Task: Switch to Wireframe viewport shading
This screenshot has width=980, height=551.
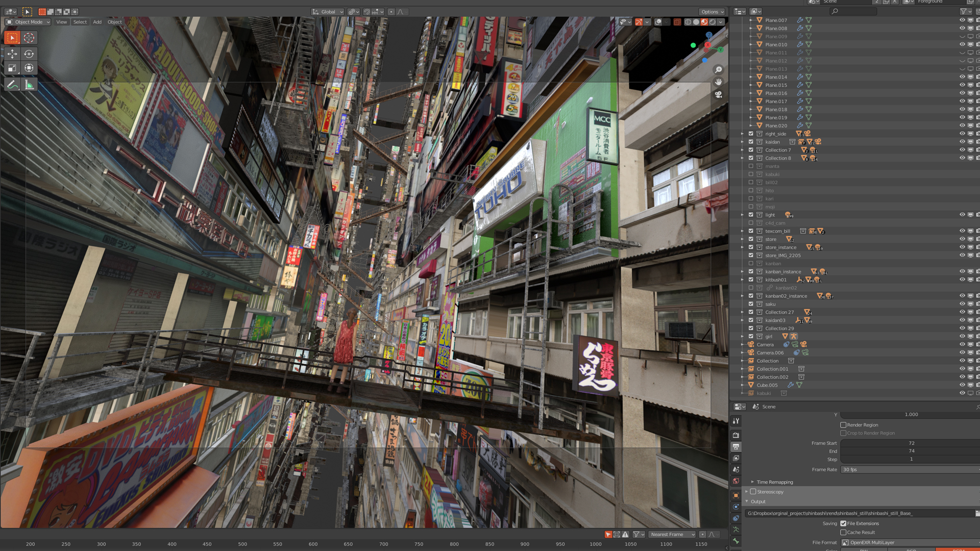Action: click(688, 22)
